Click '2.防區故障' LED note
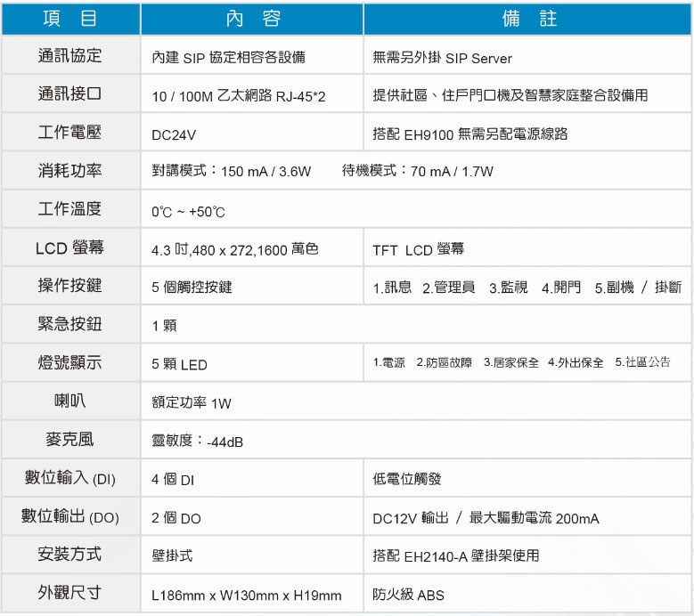The image size is (694, 616). point(445,362)
